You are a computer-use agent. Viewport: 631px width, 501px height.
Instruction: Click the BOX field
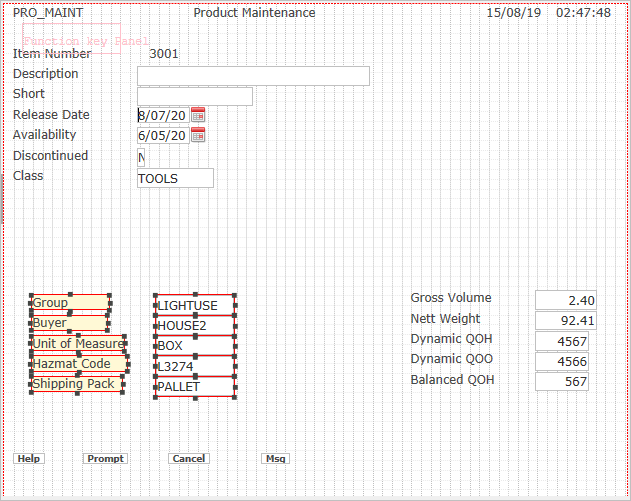pos(195,346)
